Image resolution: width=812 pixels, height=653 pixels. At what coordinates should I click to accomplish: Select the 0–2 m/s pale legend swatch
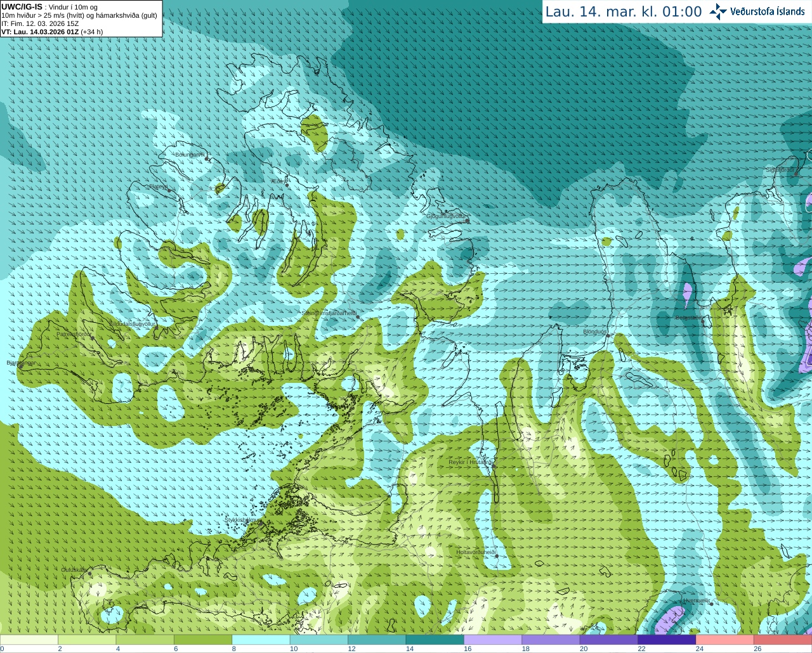coord(29,640)
